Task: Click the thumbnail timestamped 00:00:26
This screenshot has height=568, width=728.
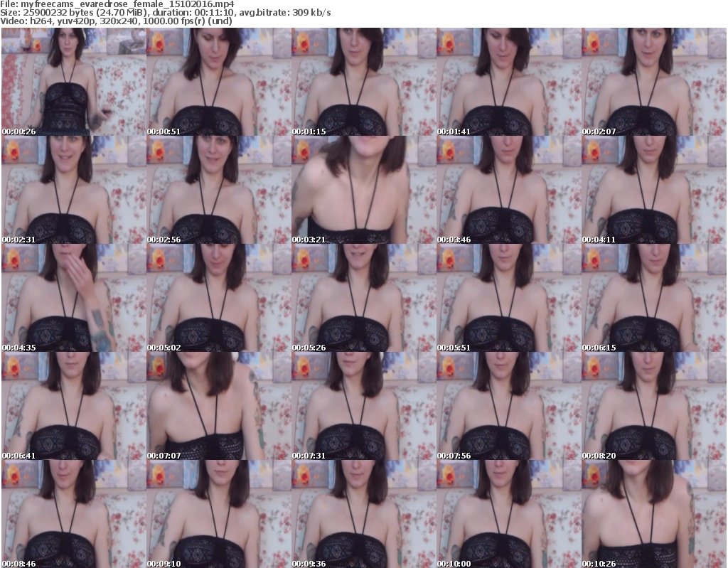Action: (73, 82)
